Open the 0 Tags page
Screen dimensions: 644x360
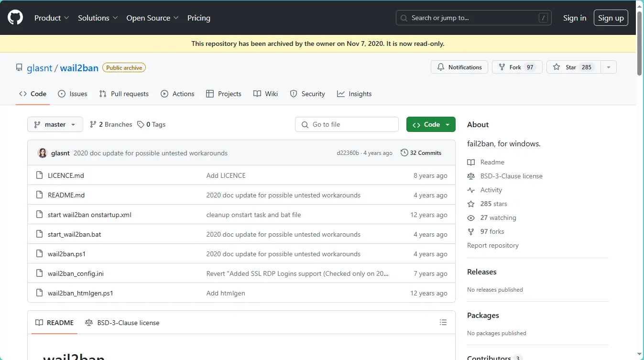coord(151,124)
